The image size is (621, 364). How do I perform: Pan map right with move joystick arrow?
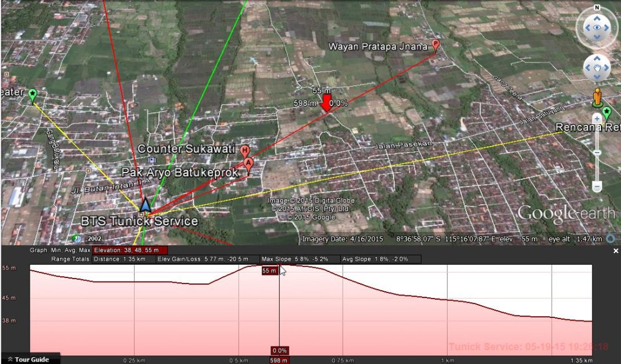coord(606,68)
